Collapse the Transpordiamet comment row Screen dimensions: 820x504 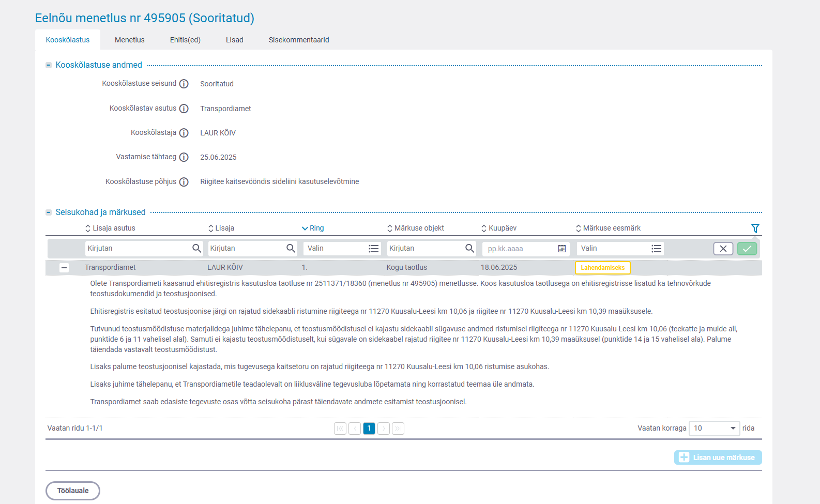coord(64,268)
